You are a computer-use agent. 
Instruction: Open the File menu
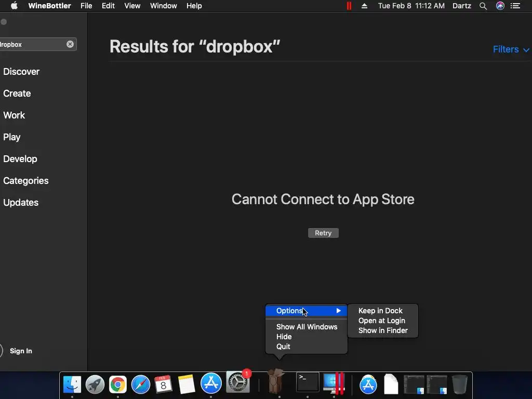[86, 6]
